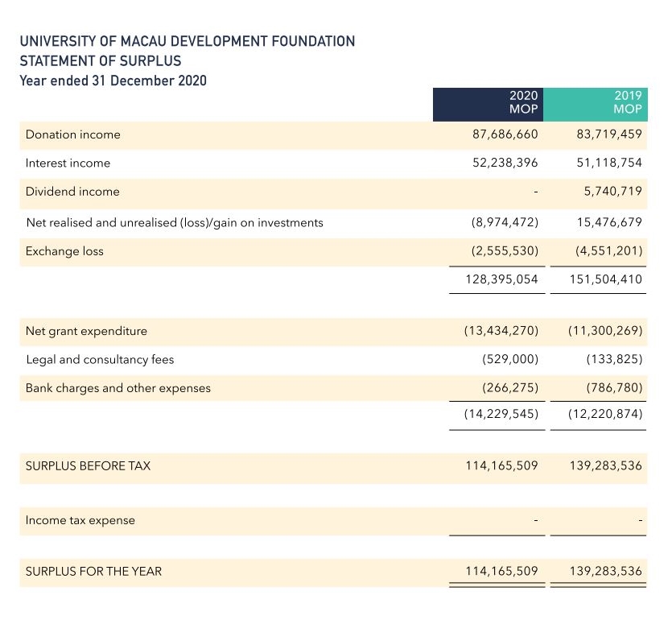Screen dimensions: 672x620
Task: Select the 'SURPLUS BEFORE TAX' label
Action: click(x=89, y=466)
